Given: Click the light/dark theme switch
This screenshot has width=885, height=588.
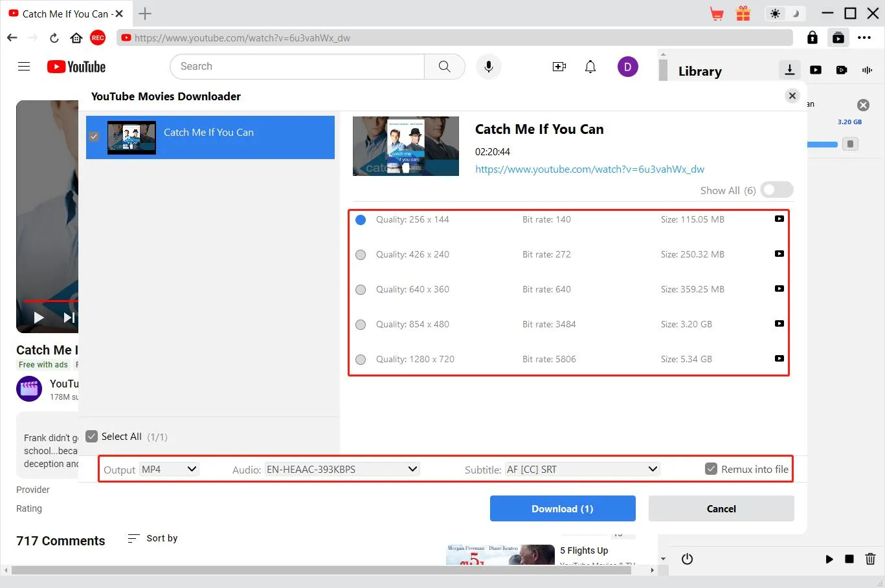Looking at the screenshot, I should click(784, 14).
